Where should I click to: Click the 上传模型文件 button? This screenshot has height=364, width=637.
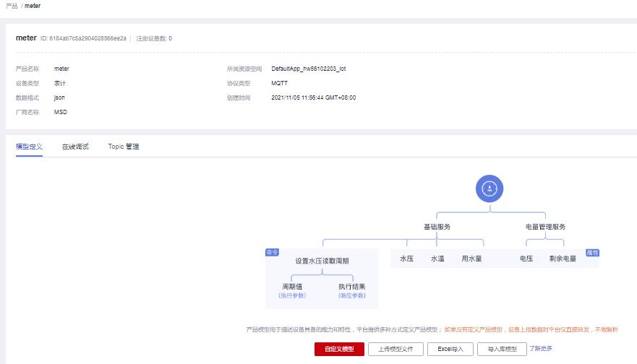(x=396, y=349)
